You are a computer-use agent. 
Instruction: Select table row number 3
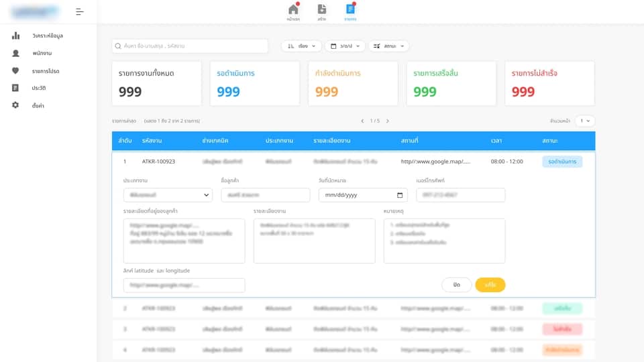click(x=354, y=329)
